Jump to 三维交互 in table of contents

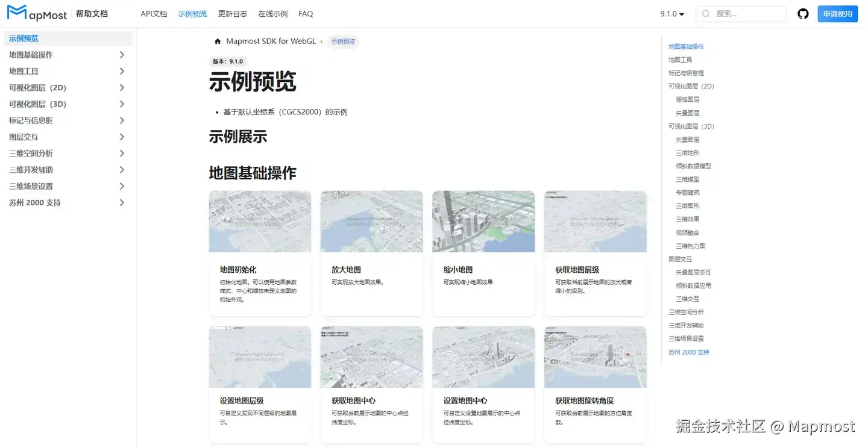(x=688, y=299)
